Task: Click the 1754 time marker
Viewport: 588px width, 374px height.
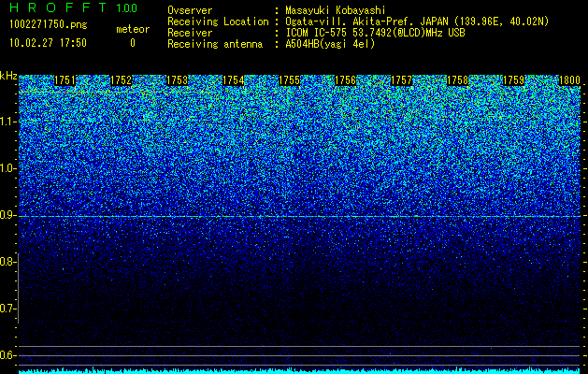Action: point(234,80)
